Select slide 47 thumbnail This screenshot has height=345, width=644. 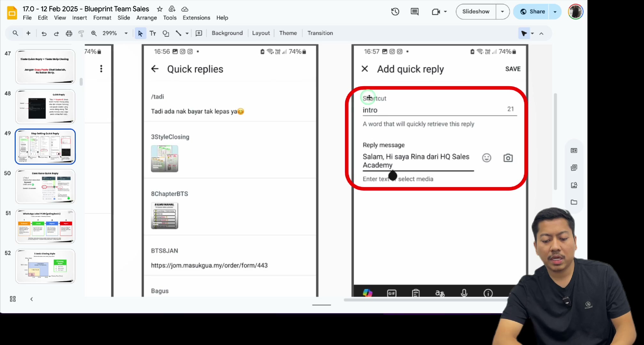pyautogui.click(x=45, y=67)
